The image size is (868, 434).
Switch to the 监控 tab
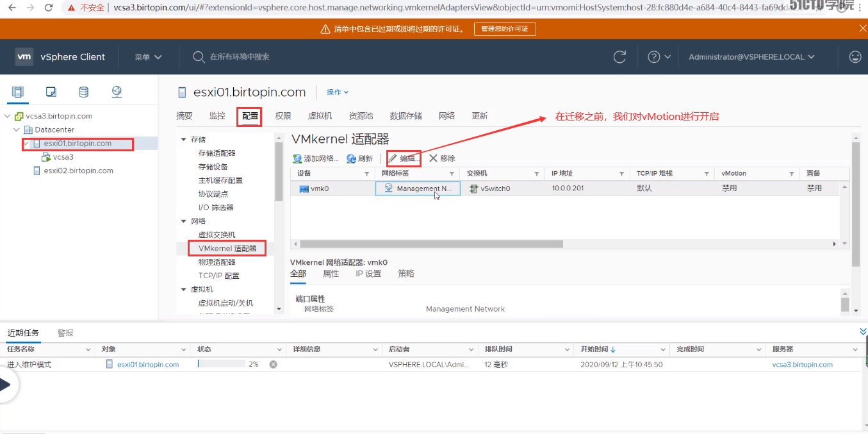217,116
